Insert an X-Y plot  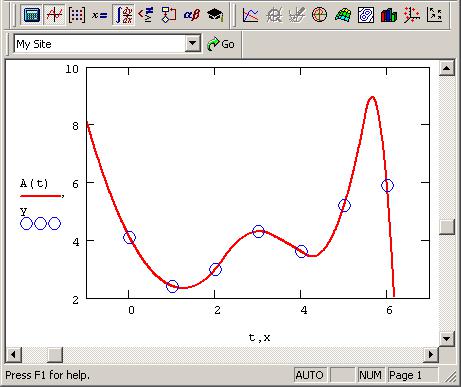[250, 14]
